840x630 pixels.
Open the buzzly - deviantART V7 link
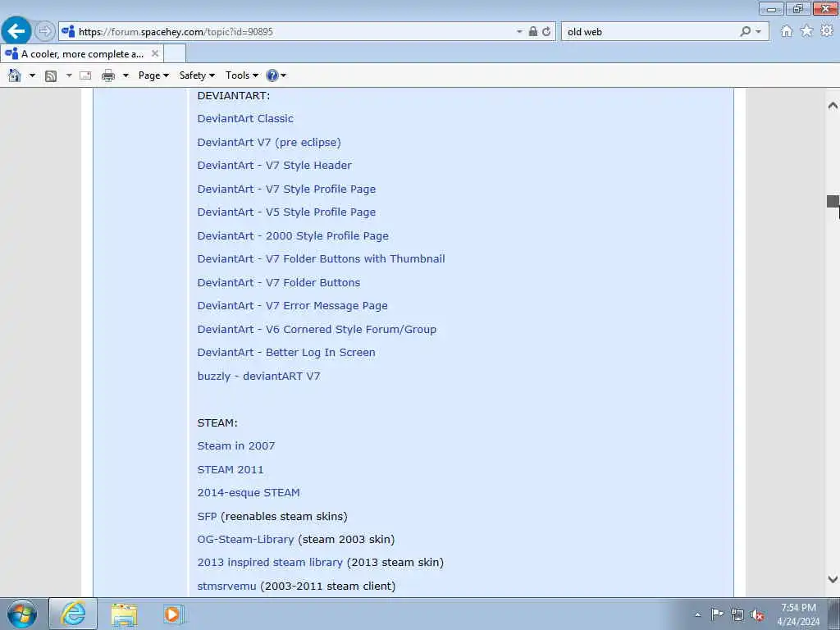(258, 376)
